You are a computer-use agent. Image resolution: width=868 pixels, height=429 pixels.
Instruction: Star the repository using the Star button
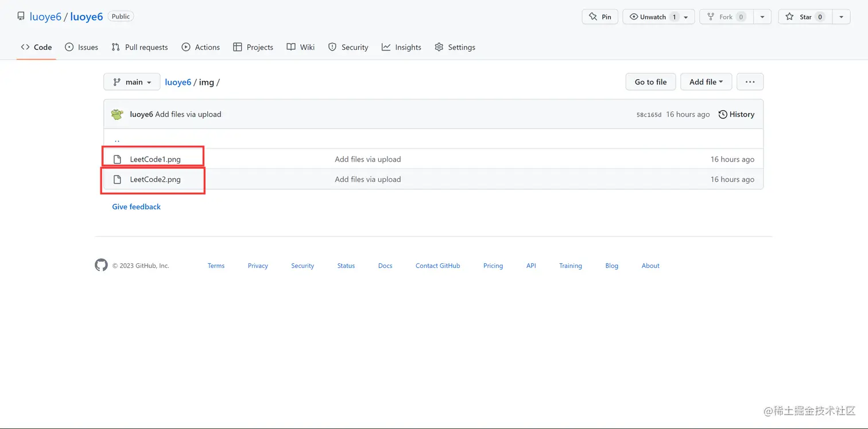805,17
